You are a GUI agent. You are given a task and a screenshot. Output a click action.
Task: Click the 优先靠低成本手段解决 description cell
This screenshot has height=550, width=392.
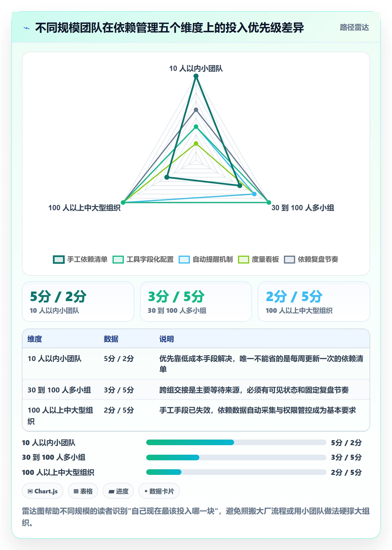261,364
